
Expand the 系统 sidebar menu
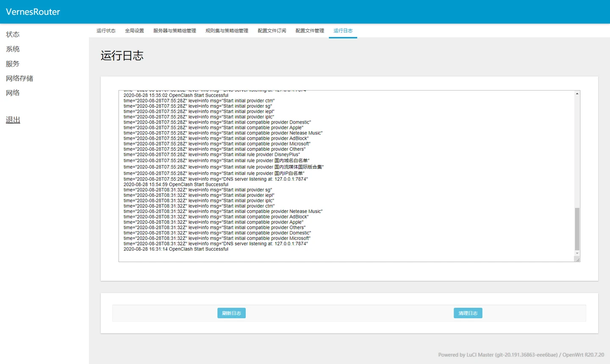(13, 49)
